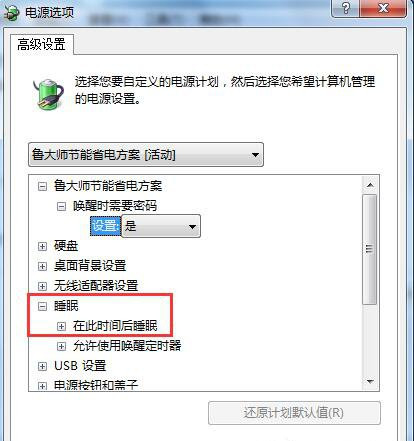Click the Power Options title bar icon
Viewport: 414px width, 441px height.
pyautogui.click(x=11, y=13)
